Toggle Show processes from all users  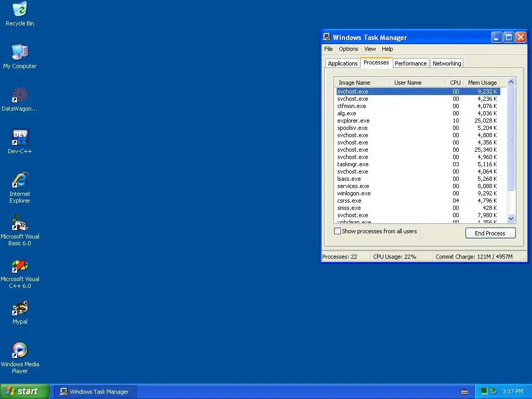(337, 231)
